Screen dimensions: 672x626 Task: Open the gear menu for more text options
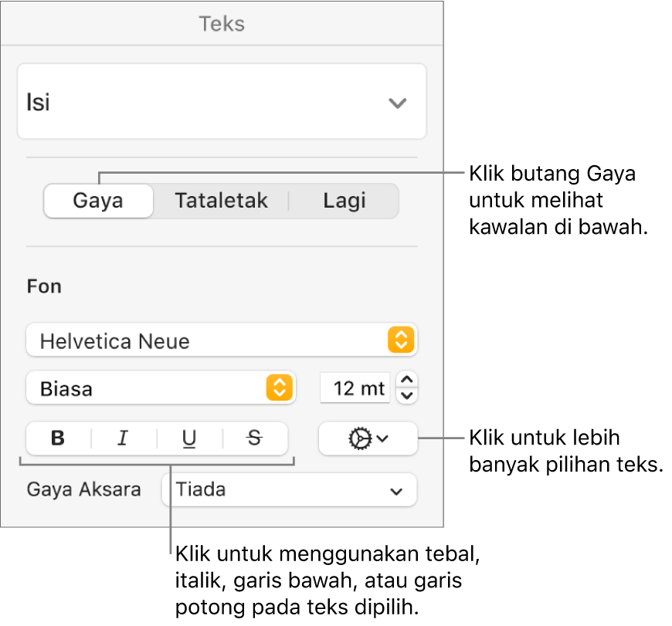368,438
